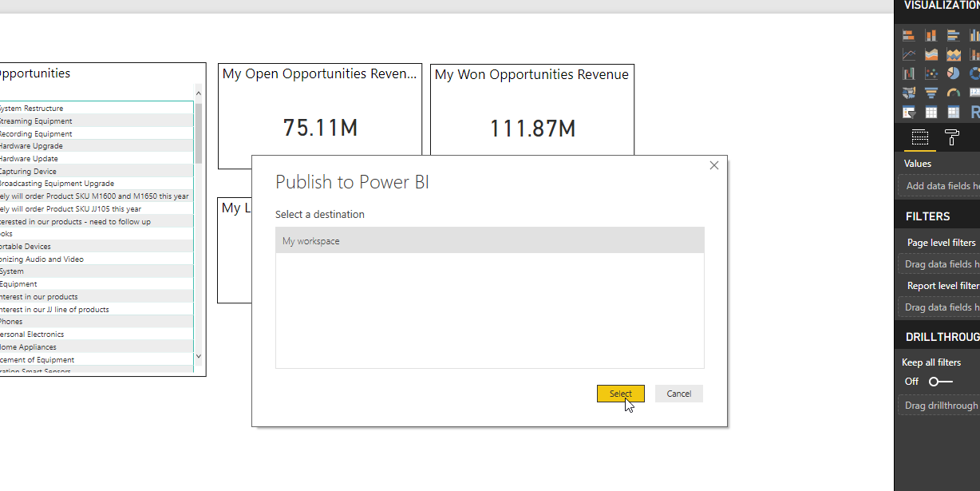Click the FILTERS section header
Viewport: 980px width, 491px height.
[x=927, y=216]
